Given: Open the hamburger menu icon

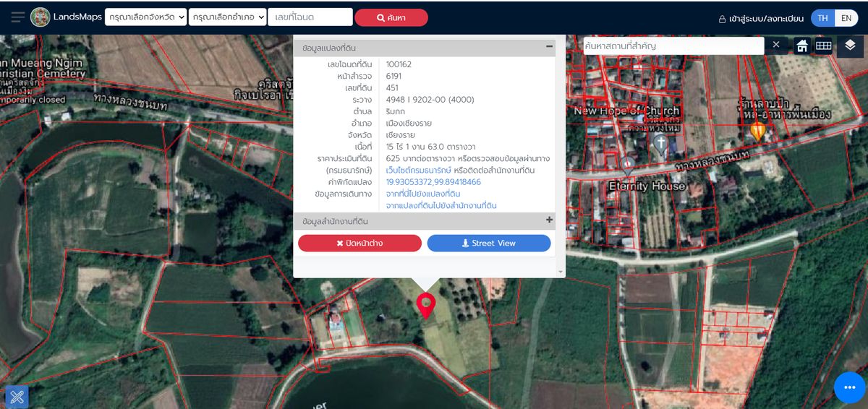Looking at the screenshot, I should pyautogui.click(x=17, y=17).
